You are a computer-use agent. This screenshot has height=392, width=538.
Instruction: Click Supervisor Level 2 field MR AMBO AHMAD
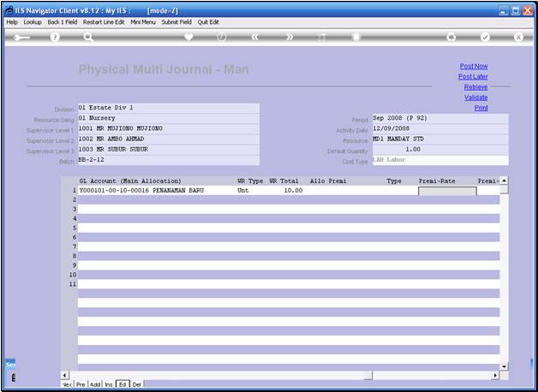(x=169, y=140)
